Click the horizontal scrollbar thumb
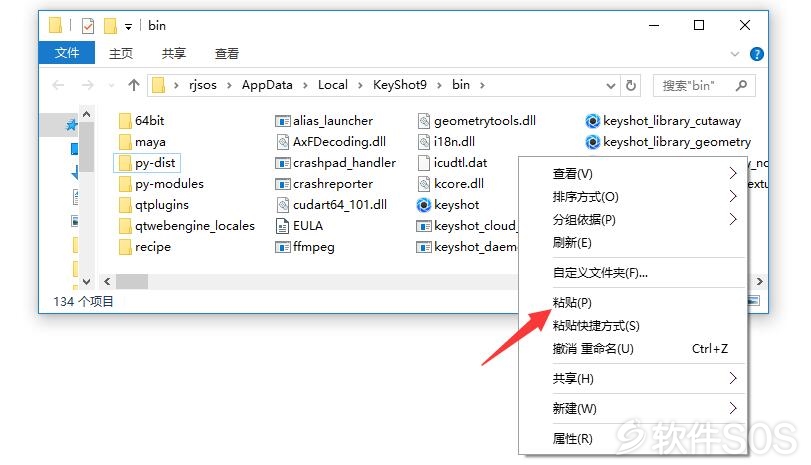 click(x=132, y=281)
